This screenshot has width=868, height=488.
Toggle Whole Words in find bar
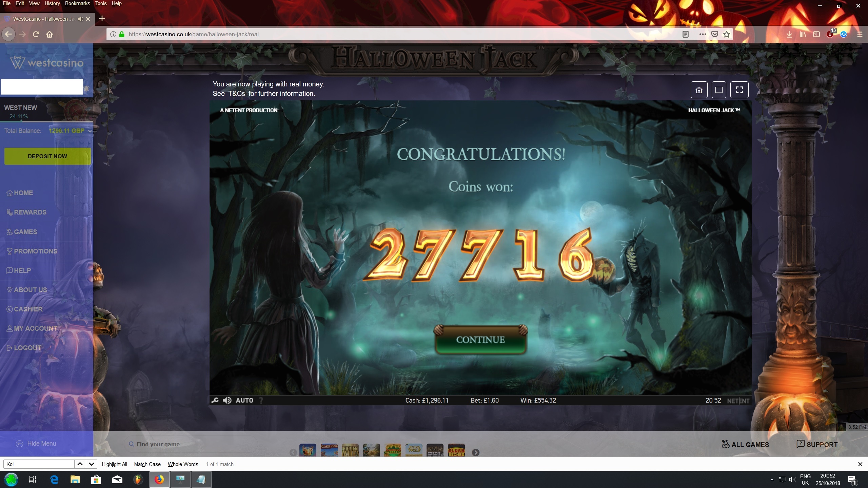(183, 464)
